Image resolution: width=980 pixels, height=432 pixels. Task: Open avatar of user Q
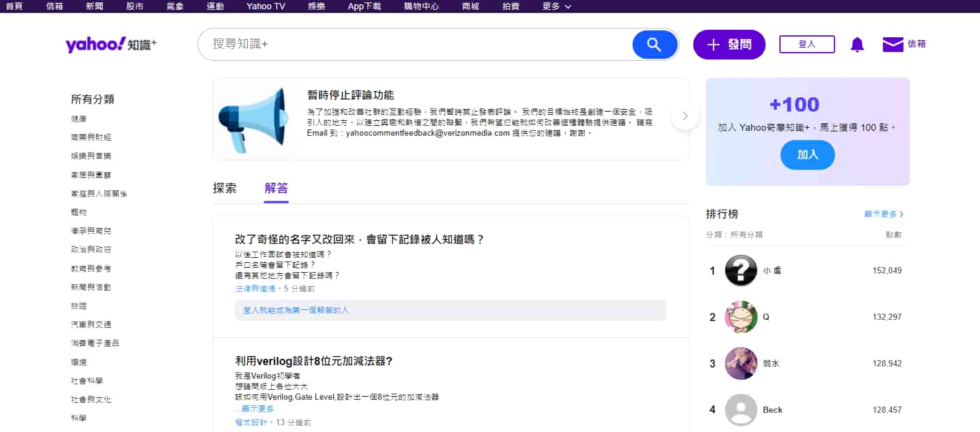(x=741, y=317)
